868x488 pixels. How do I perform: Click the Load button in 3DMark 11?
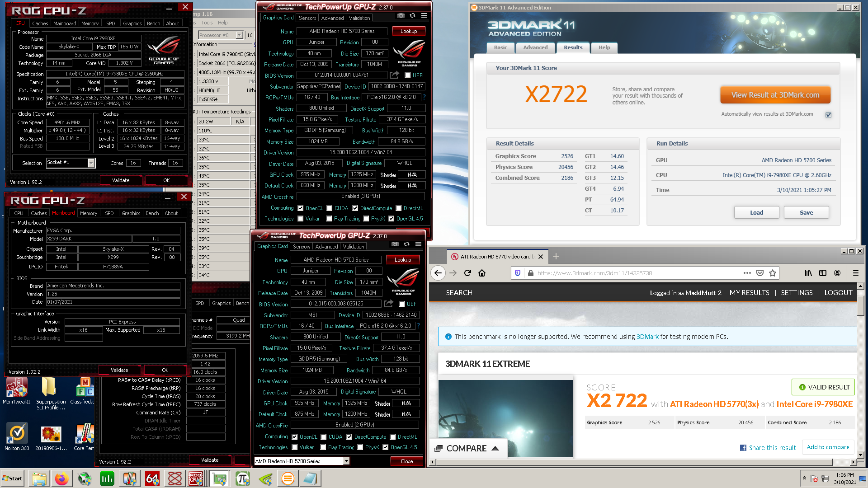pyautogui.click(x=756, y=212)
